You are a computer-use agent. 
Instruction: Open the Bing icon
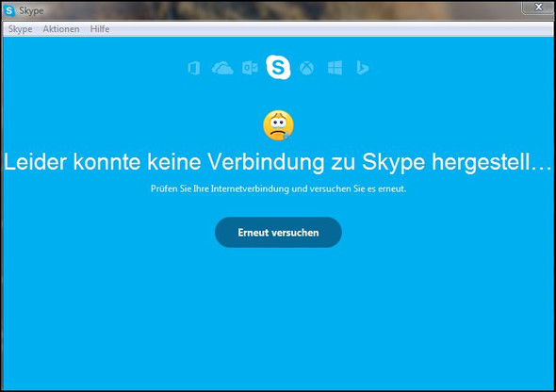point(362,68)
